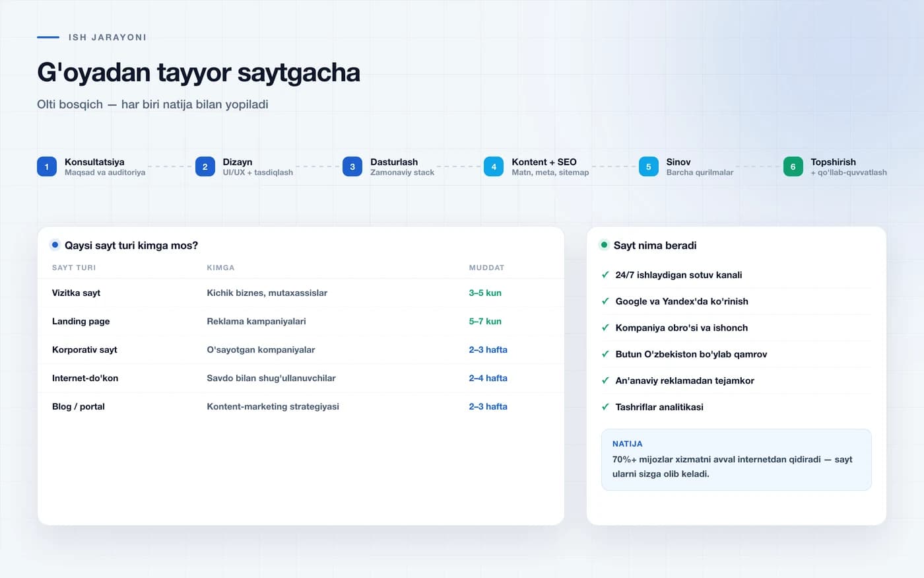The image size is (924, 578).
Task: Click '2–3 hafta' duration for Korporativ sayt
Action: click(488, 349)
